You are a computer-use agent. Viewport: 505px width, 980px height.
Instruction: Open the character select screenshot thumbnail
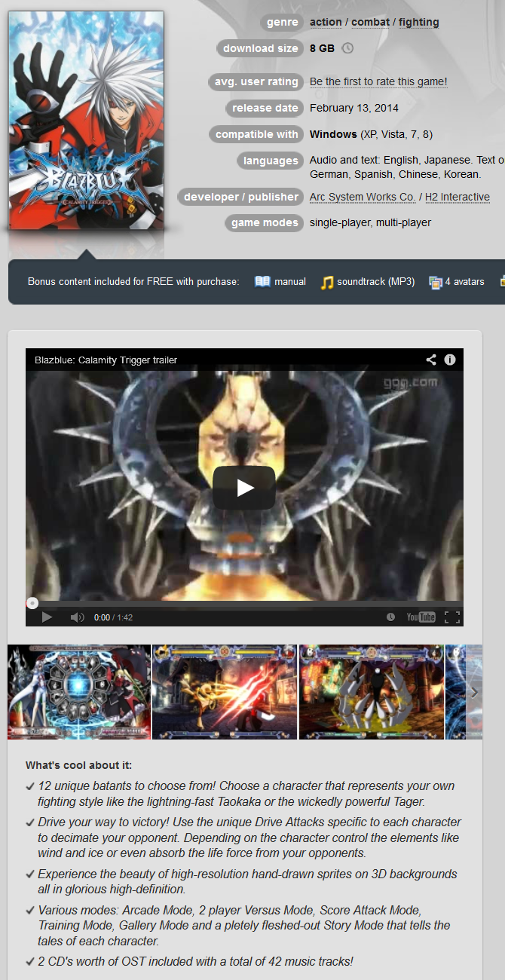(79, 692)
